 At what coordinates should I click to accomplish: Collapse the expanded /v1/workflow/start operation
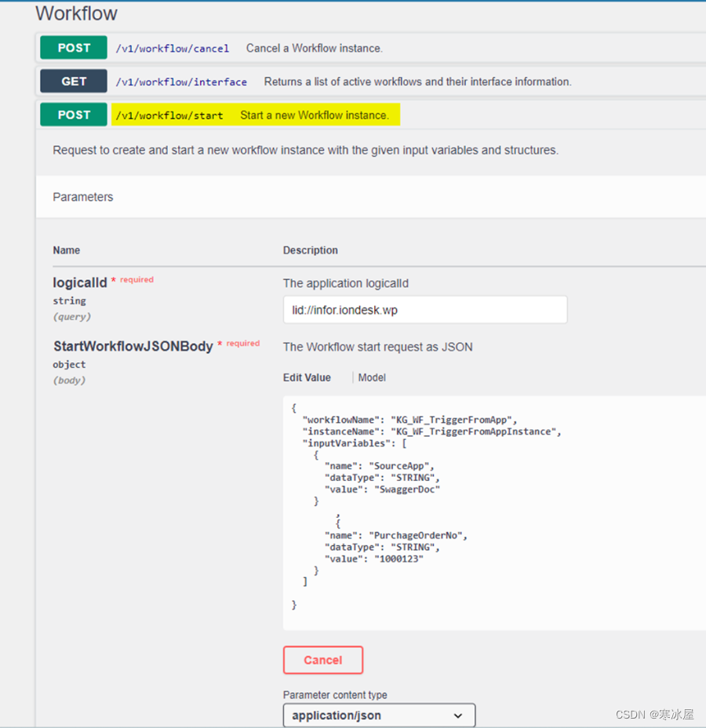click(169, 115)
